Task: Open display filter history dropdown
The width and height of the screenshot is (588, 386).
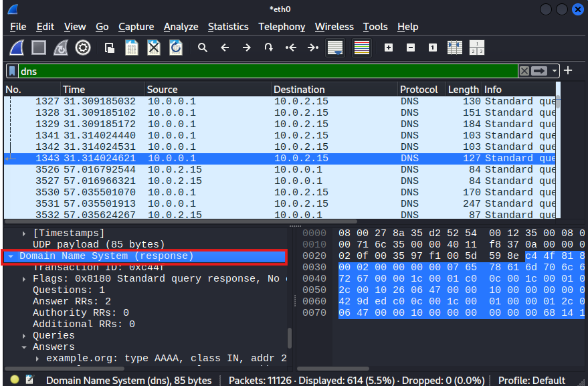Action: point(554,71)
